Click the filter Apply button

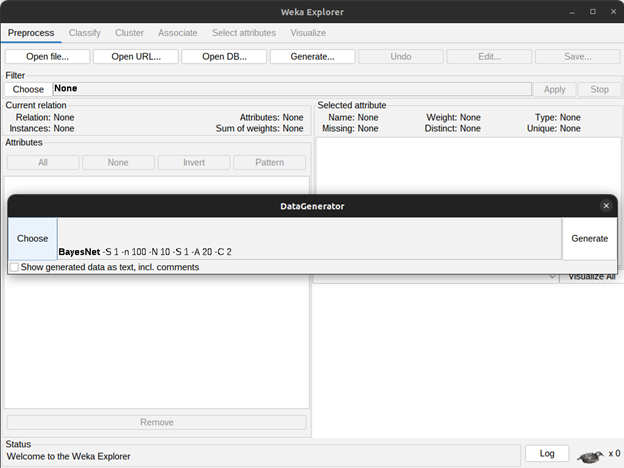pos(555,89)
